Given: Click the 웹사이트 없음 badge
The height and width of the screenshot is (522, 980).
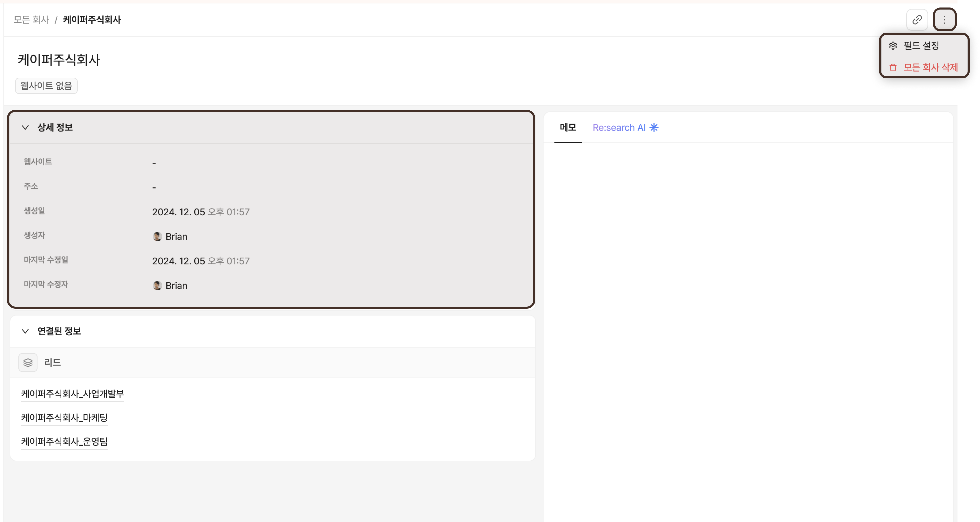Looking at the screenshot, I should [x=46, y=86].
